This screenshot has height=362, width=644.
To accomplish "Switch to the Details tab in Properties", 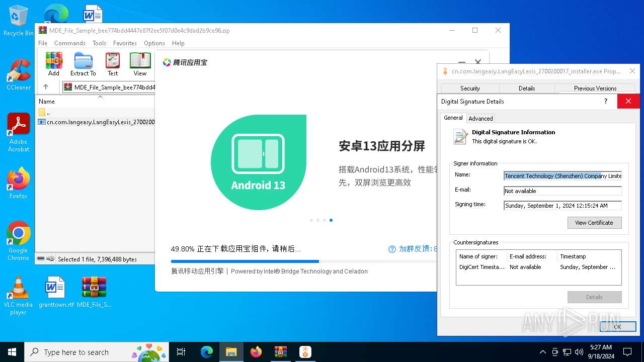I will (527, 88).
